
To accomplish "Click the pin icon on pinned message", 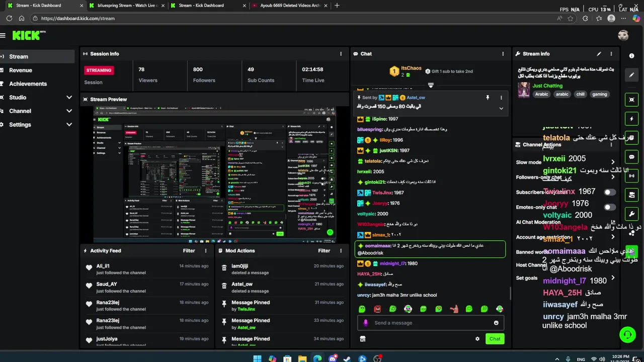I will coord(488,98).
